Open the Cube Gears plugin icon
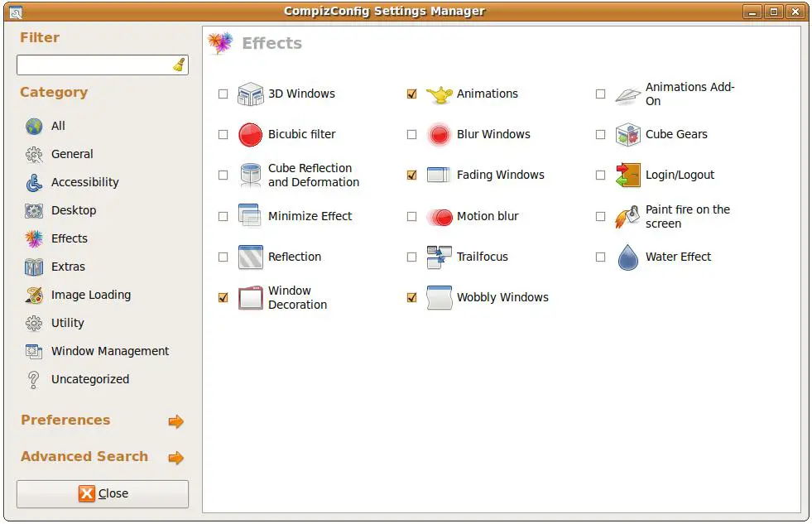Screen dimensions: 812x524 (627, 134)
